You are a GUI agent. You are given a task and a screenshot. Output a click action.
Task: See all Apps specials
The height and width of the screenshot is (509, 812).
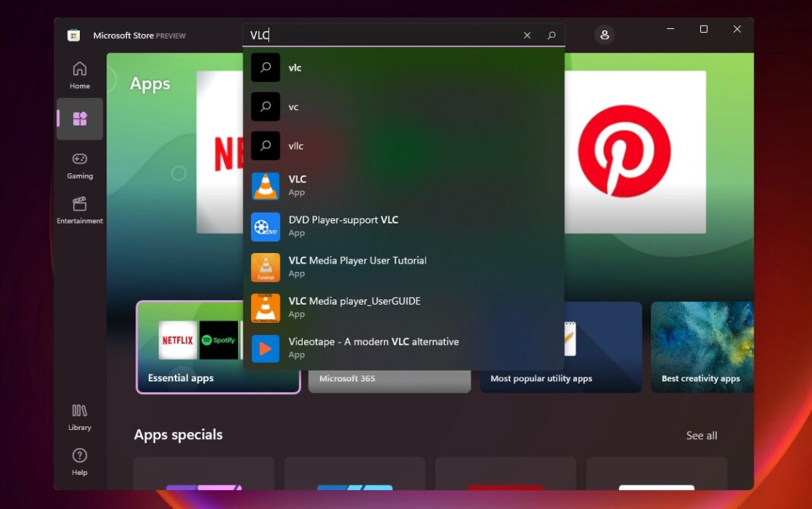tap(701, 435)
